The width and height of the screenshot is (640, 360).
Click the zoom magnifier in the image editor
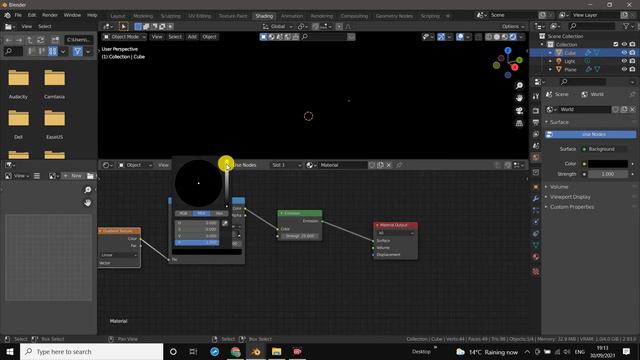click(x=87, y=190)
